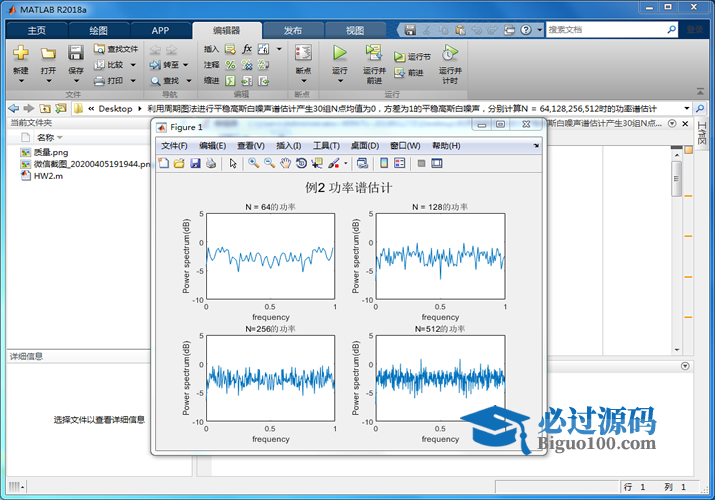The image size is (715, 500).
Task: Click Run and Advance (运行并前进) icon
Action: coord(374,53)
